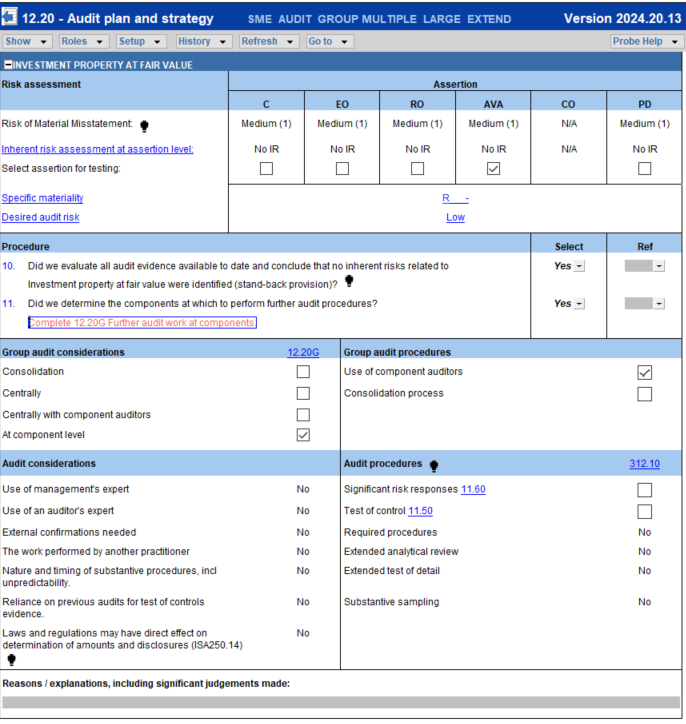Click No value for External confirmations needed

(303, 532)
